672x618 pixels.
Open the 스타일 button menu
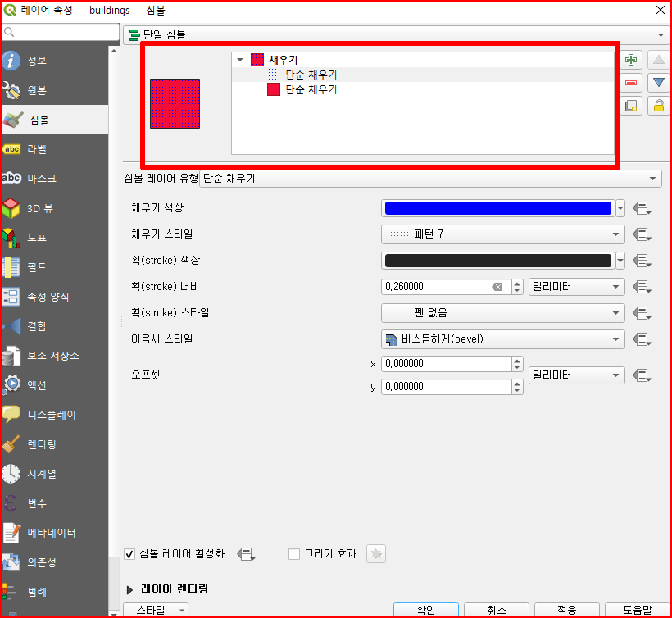click(156, 610)
